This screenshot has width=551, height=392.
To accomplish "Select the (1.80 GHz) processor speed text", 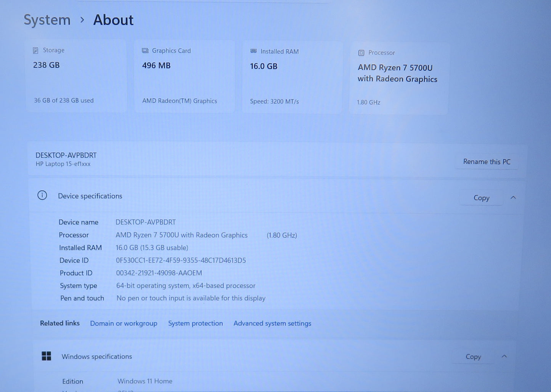I will point(282,235).
